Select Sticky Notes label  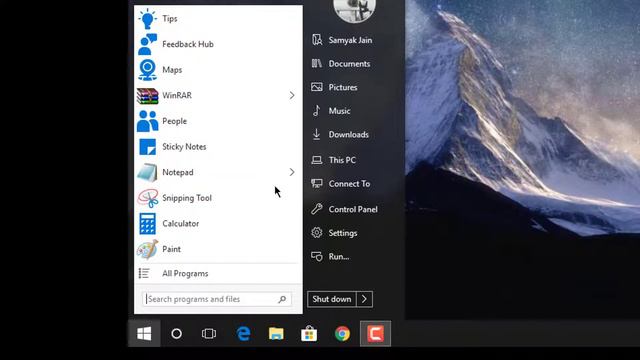[x=184, y=147]
